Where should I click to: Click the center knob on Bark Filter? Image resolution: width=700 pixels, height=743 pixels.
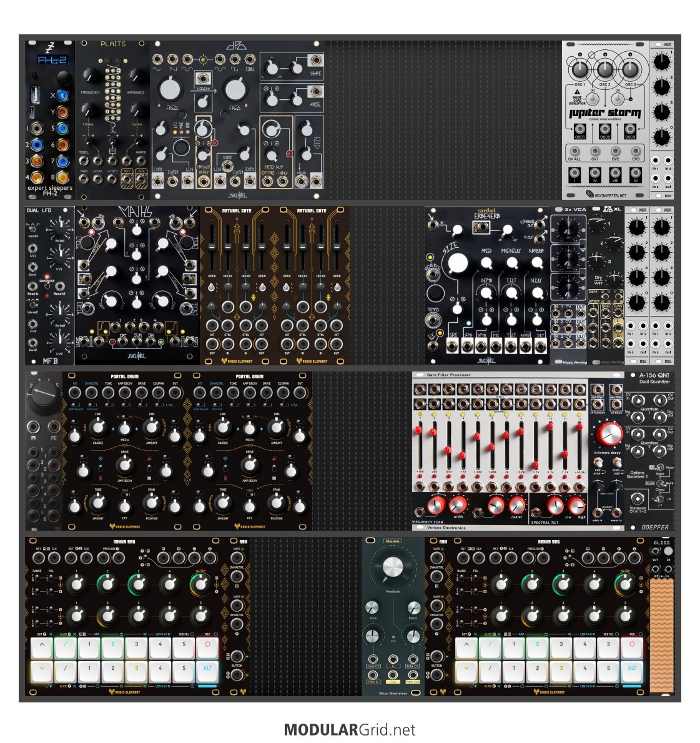[516, 506]
